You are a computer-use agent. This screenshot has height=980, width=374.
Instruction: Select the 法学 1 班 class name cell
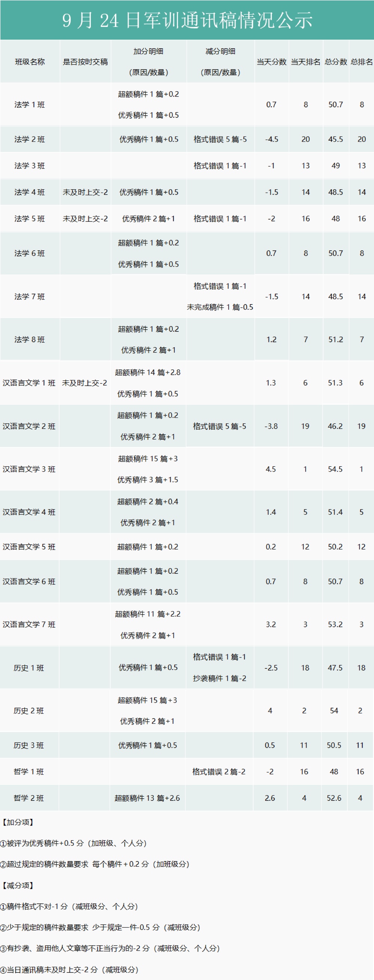tap(30, 105)
